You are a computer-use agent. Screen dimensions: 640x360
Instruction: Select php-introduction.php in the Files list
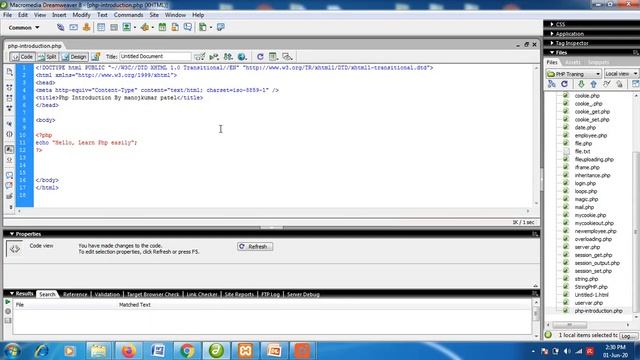[598, 311]
